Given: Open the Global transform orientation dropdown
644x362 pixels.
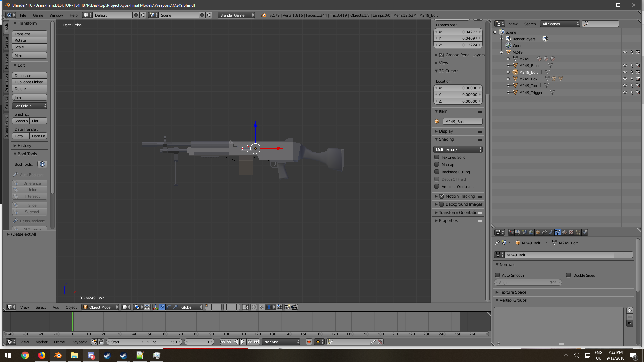Looking at the screenshot, I should click(x=192, y=307).
